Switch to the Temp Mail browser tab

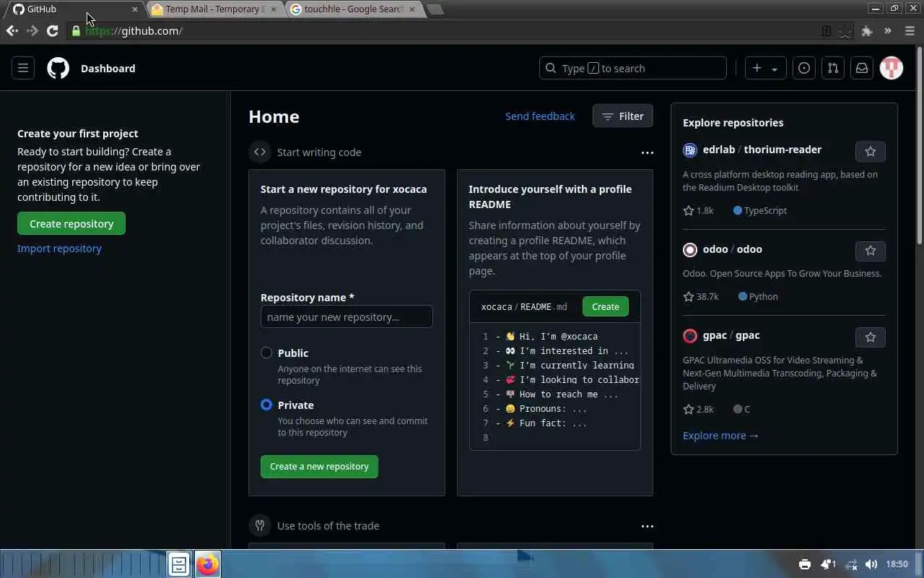point(214,9)
